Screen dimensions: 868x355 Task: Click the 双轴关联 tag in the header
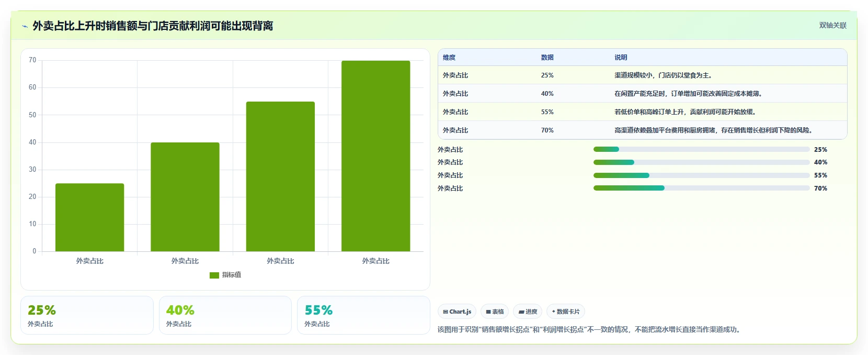pos(832,25)
